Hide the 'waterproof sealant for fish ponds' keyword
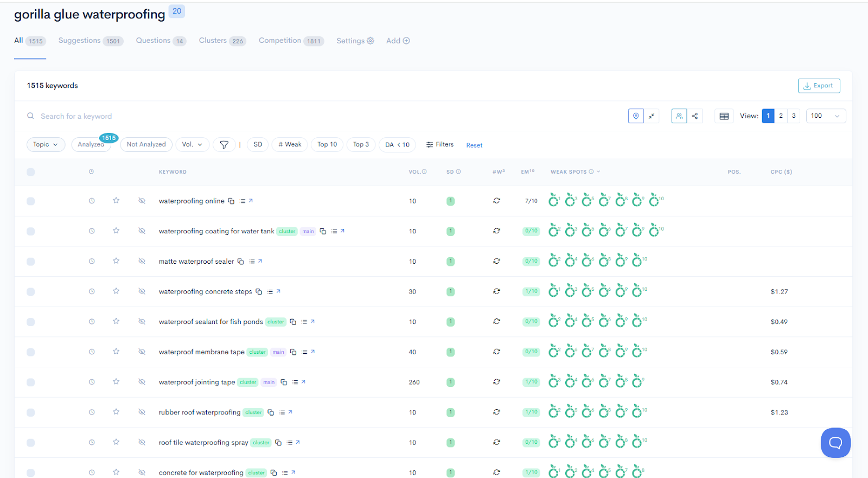 [142, 321]
